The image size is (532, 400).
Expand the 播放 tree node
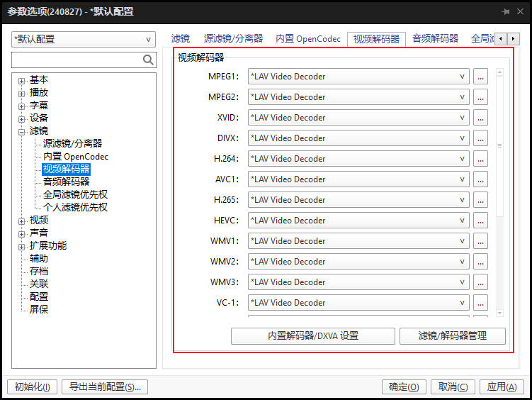point(22,94)
